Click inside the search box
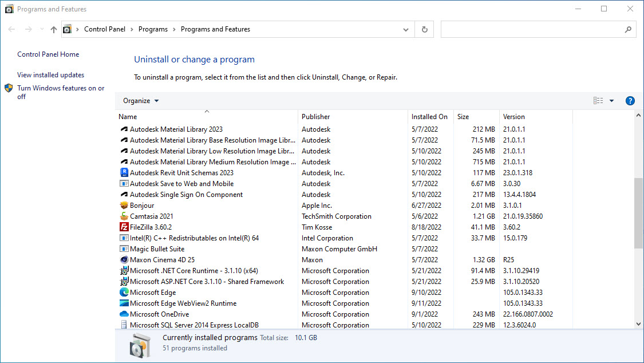 coord(532,29)
